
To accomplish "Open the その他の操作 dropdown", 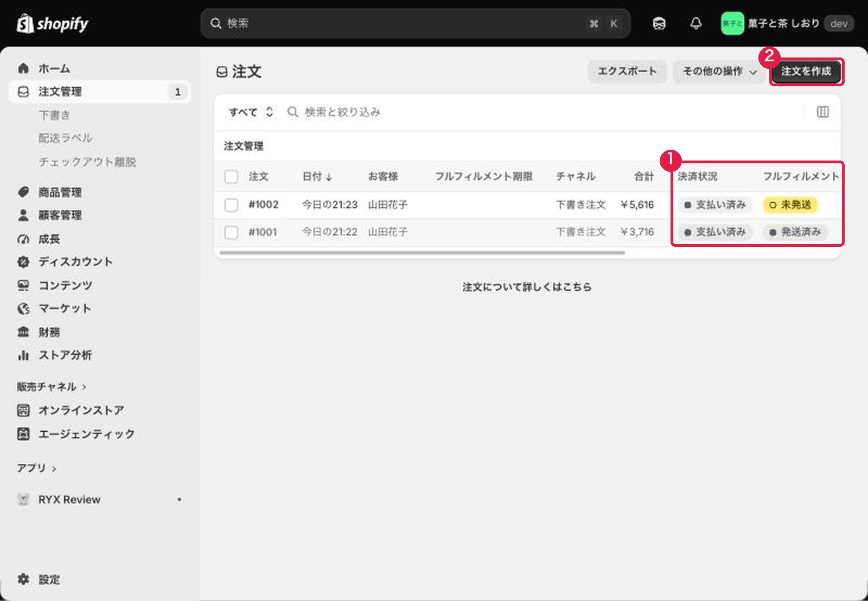I will click(x=720, y=72).
